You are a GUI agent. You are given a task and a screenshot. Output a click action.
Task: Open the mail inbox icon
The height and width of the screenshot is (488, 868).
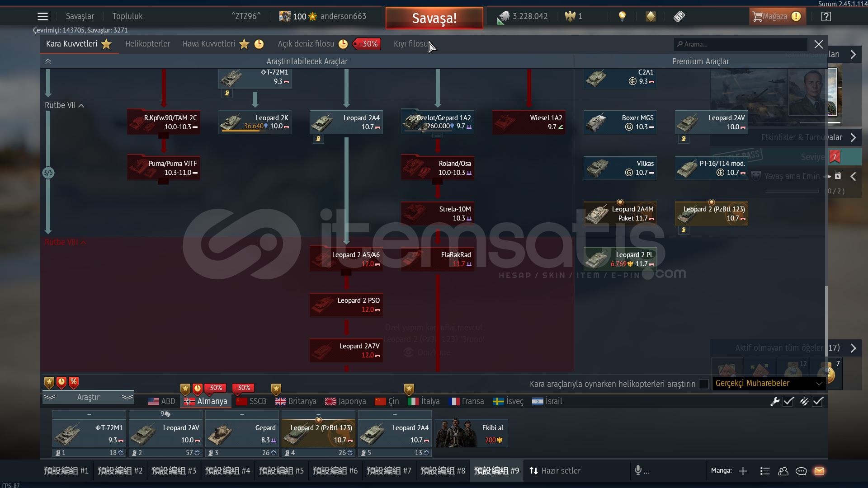pos(819,471)
